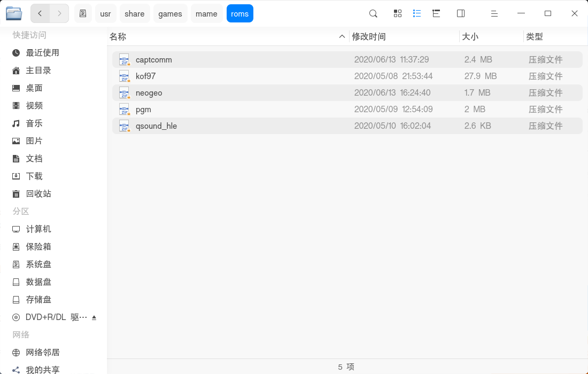Select the pgm file name

click(x=143, y=110)
